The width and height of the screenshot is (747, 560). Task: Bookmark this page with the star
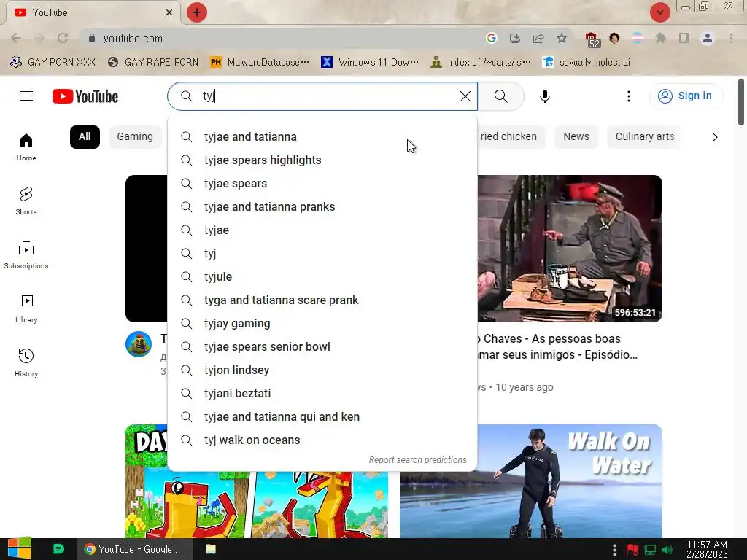[x=562, y=38]
